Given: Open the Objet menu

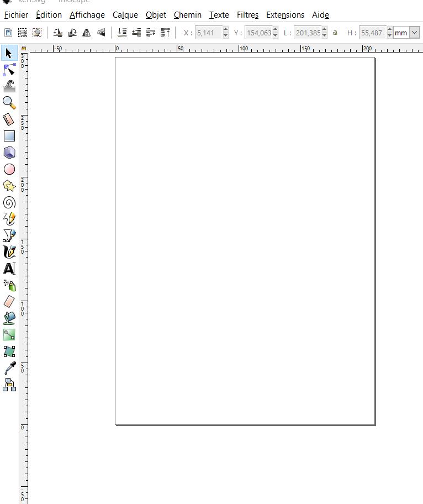Looking at the screenshot, I should 156,15.
